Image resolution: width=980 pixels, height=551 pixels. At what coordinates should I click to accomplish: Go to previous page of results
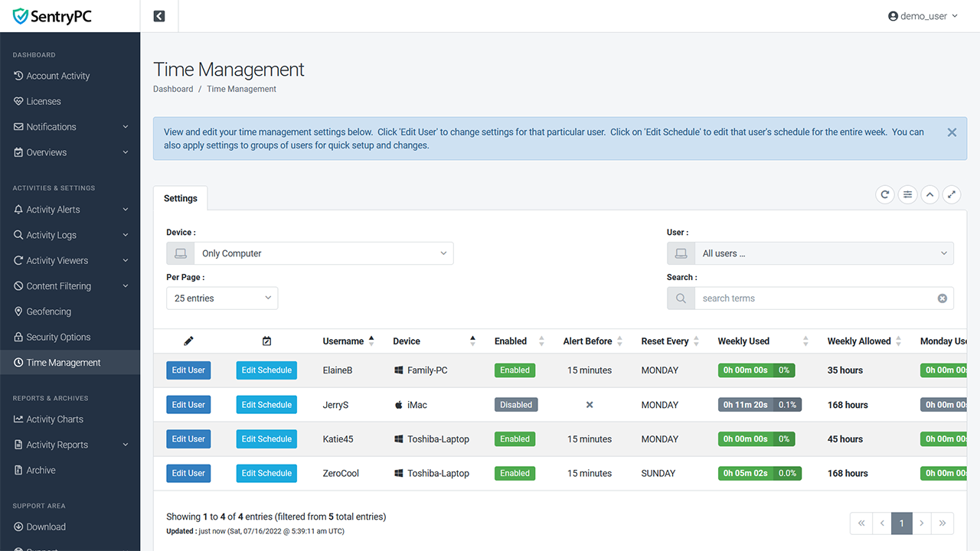click(x=882, y=523)
